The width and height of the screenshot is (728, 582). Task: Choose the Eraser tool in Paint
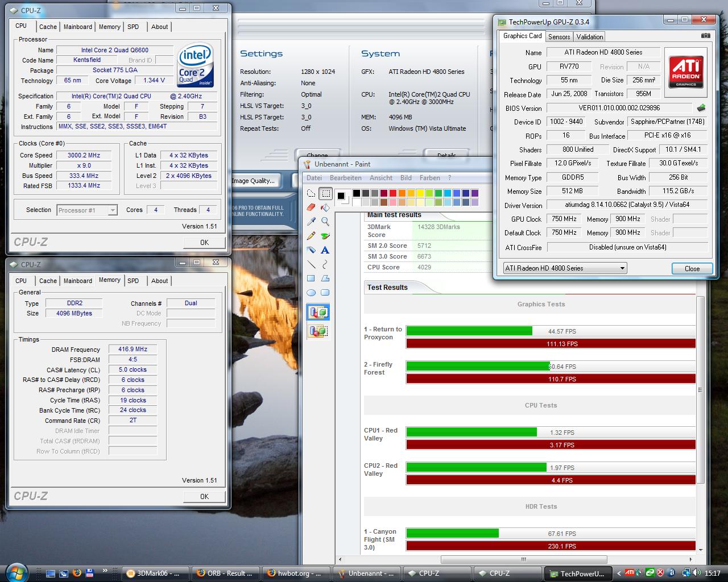pyautogui.click(x=311, y=207)
